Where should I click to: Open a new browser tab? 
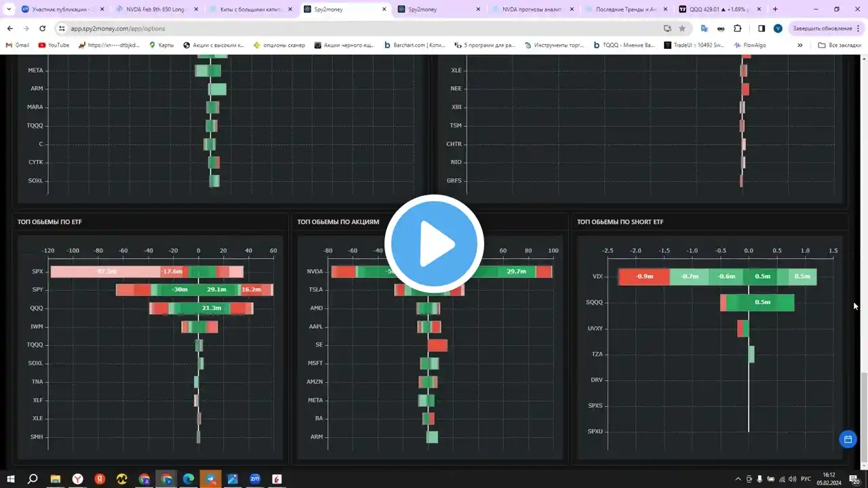coord(775,9)
